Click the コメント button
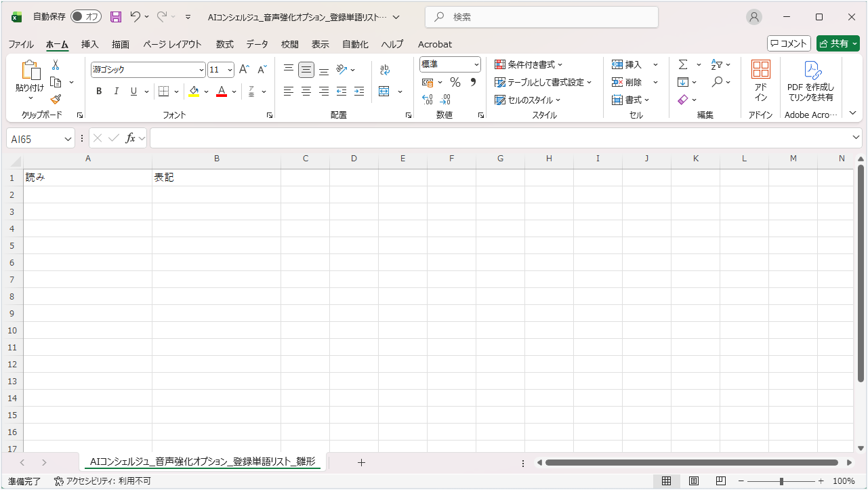868x490 pixels. click(789, 43)
